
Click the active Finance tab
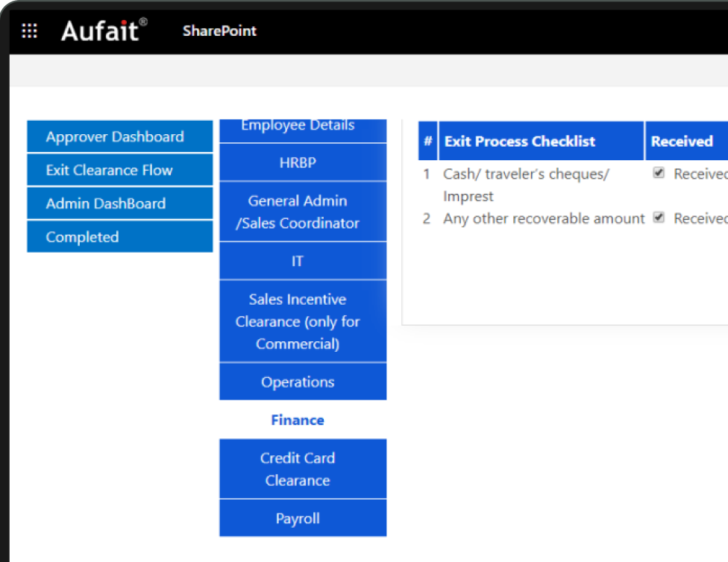click(x=298, y=420)
